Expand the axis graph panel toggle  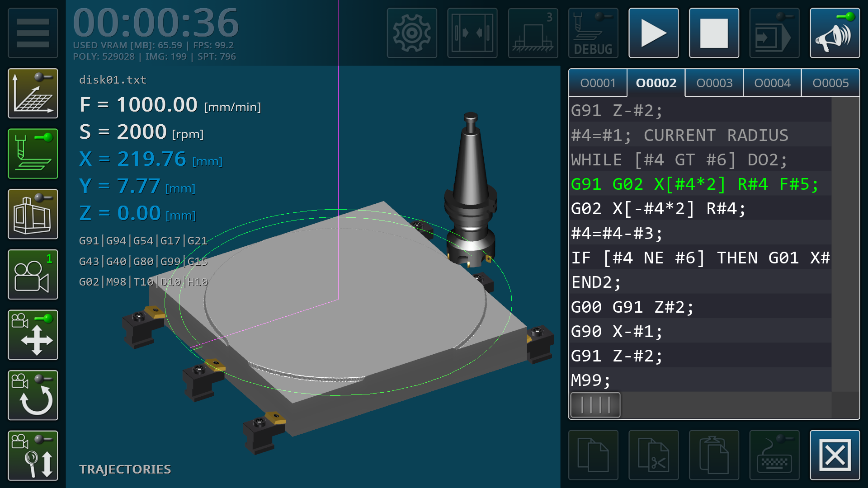click(x=33, y=93)
